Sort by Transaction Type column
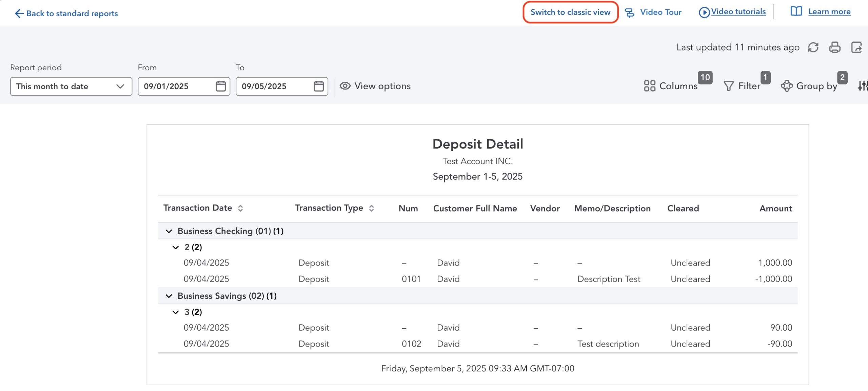 pyautogui.click(x=371, y=208)
